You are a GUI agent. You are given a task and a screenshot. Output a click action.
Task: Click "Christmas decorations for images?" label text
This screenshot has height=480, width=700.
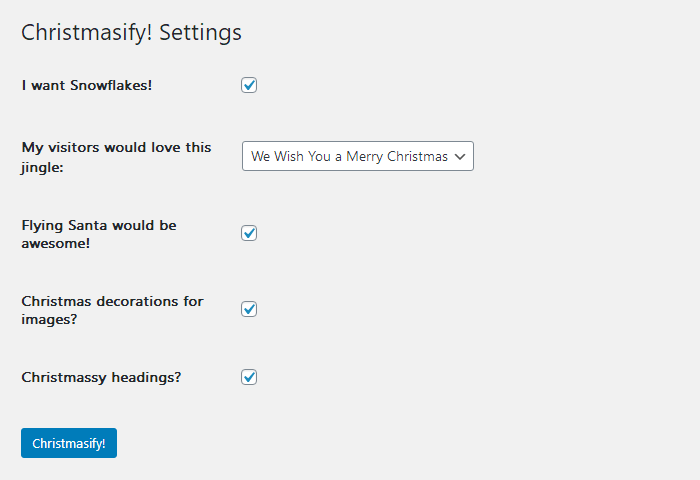pyautogui.click(x=112, y=309)
